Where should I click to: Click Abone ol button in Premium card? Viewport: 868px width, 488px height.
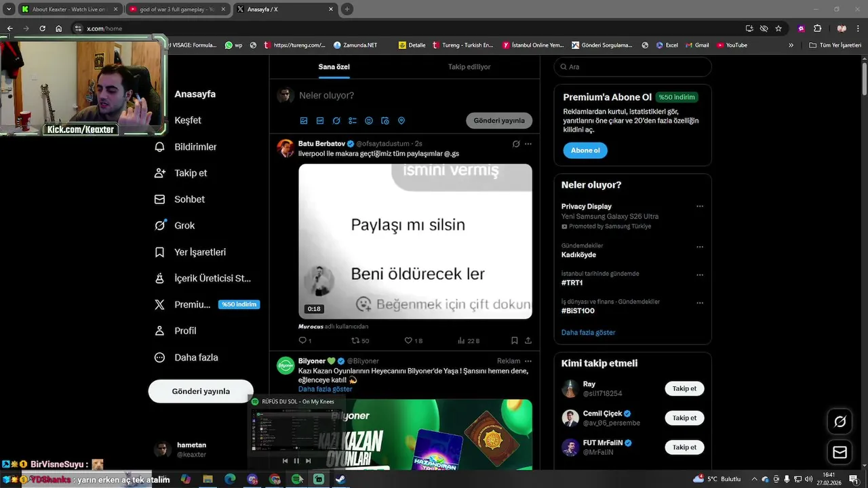point(585,150)
